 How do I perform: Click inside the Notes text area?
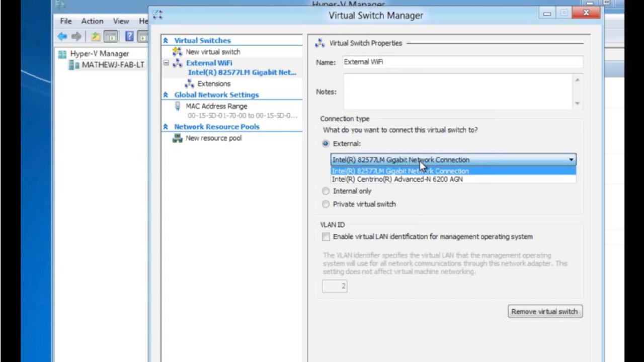point(457,92)
